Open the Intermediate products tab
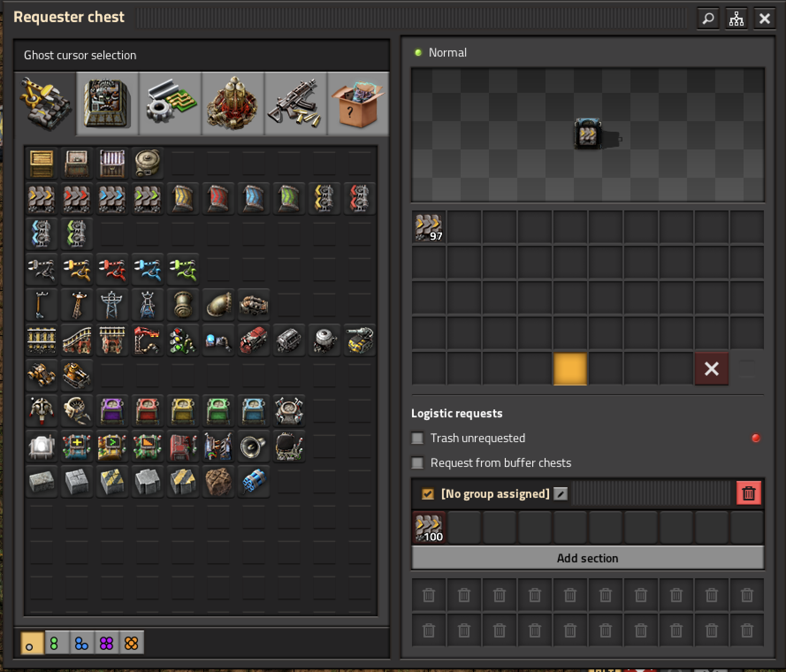This screenshot has width=786, height=672. [171, 103]
